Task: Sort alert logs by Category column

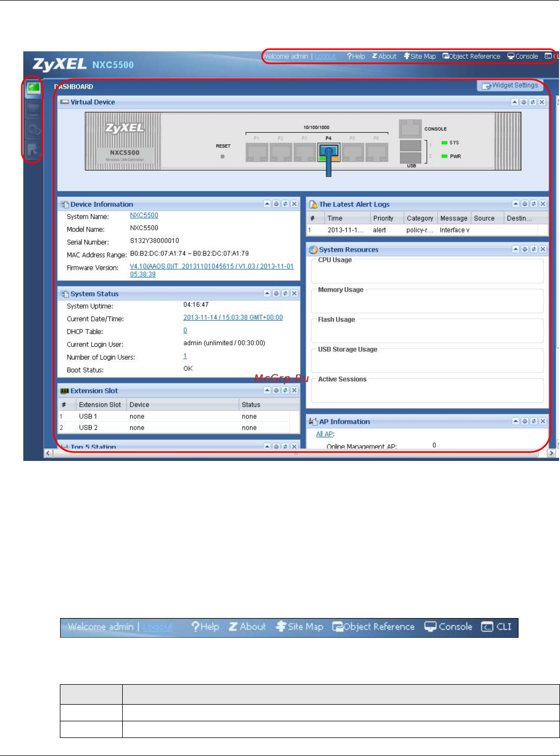Action: coord(420,219)
